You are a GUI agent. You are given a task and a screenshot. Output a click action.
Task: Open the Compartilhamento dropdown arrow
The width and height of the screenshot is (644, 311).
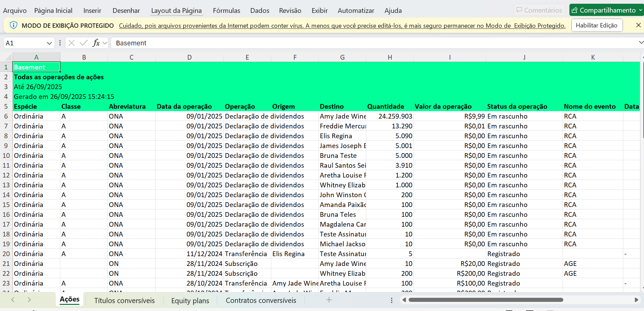pyautogui.click(x=640, y=10)
